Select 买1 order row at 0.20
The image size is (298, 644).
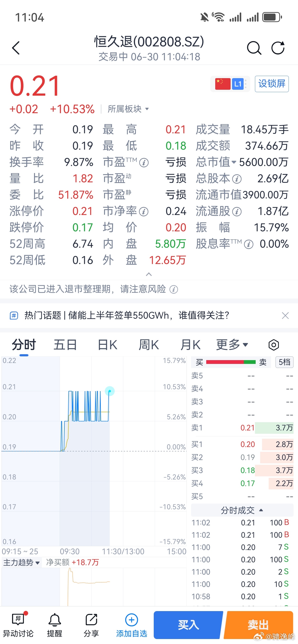tap(242, 444)
